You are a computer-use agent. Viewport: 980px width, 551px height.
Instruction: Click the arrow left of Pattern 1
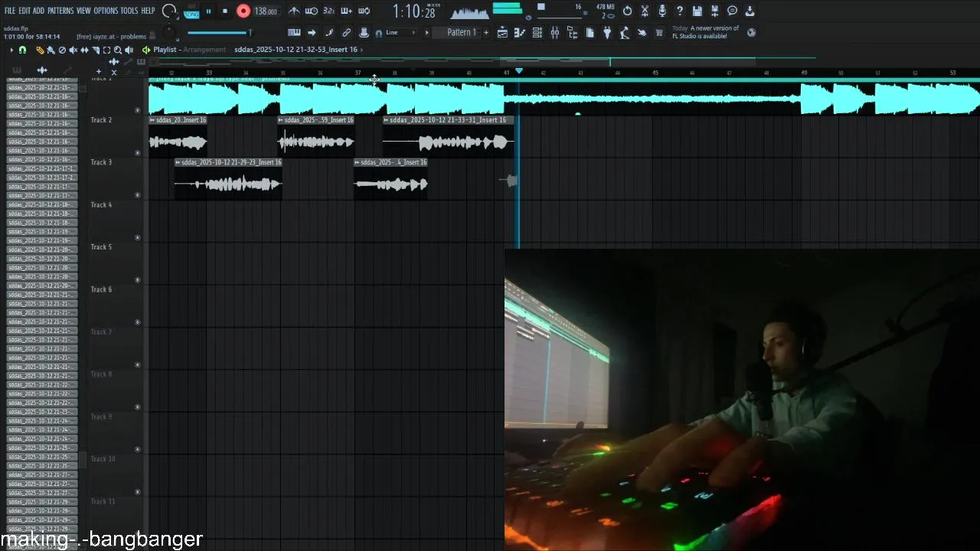tap(426, 32)
